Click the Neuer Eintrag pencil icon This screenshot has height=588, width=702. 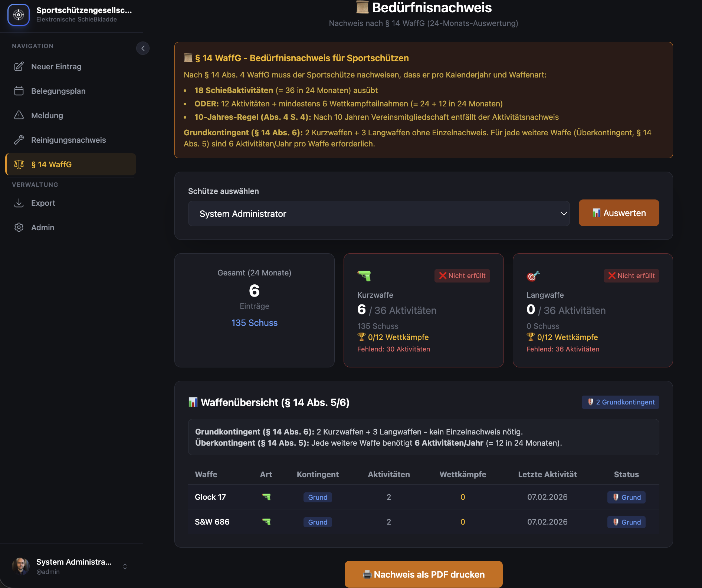click(x=19, y=67)
